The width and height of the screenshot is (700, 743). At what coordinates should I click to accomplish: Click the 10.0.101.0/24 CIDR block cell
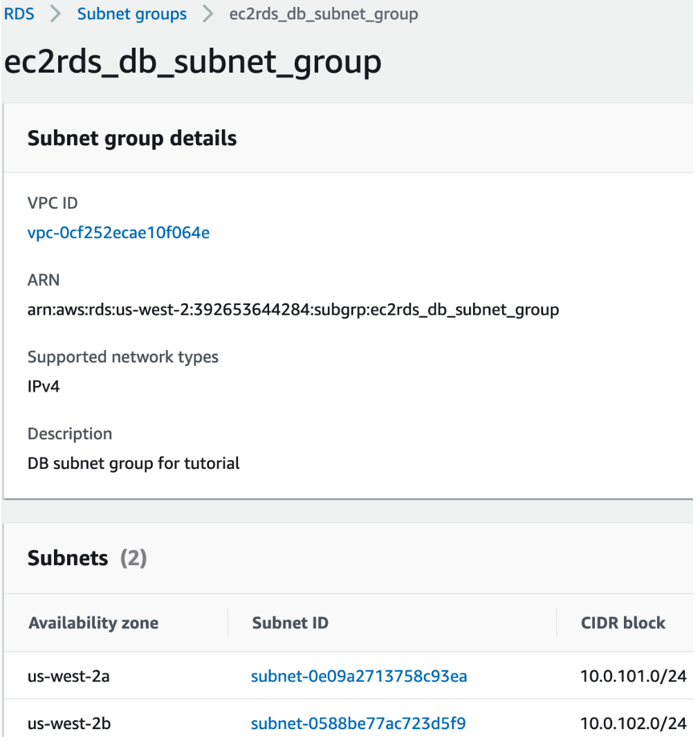[633, 676]
